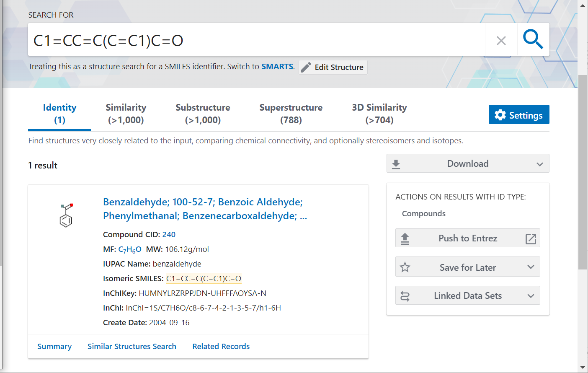Switch to the Identity tab

pyautogui.click(x=59, y=114)
